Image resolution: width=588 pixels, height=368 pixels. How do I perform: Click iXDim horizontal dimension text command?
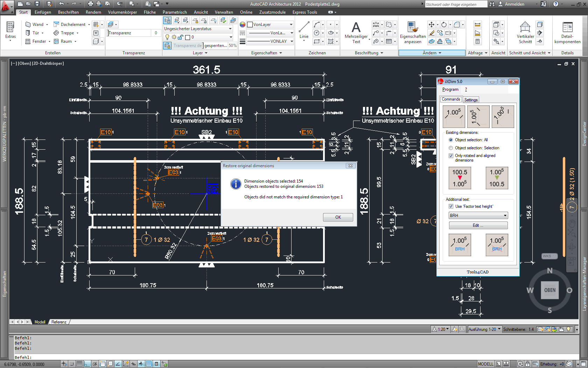pos(454,117)
